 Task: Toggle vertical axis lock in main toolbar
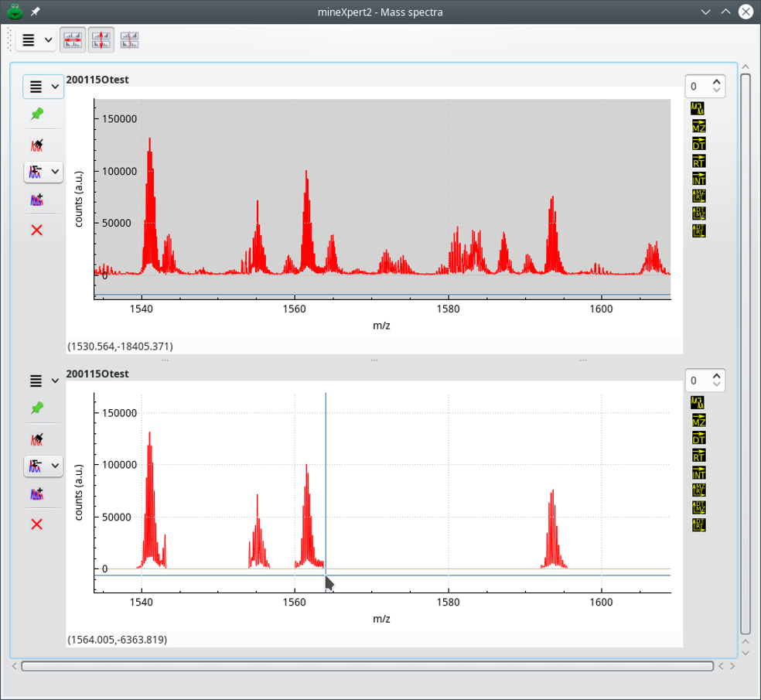click(101, 40)
